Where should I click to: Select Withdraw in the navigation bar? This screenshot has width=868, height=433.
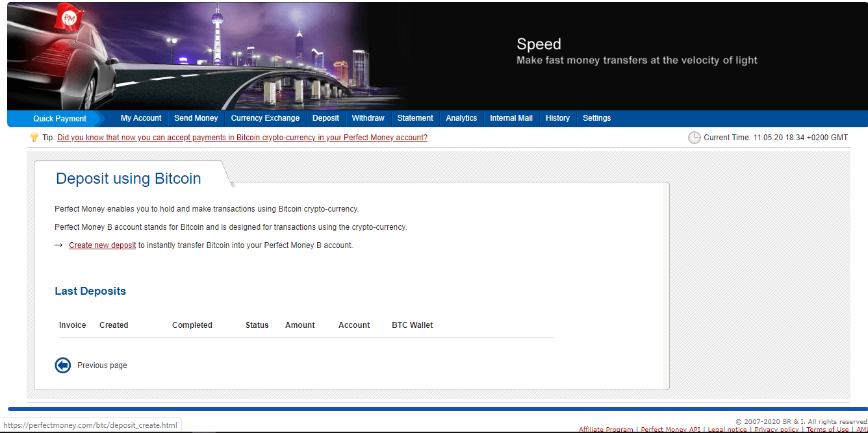point(368,118)
